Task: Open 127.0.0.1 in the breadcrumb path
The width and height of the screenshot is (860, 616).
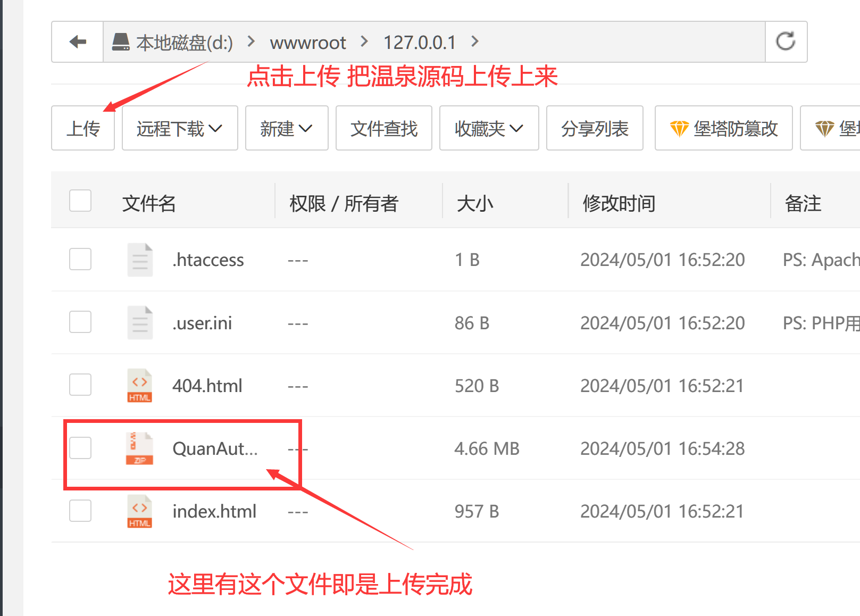Action: point(419,41)
